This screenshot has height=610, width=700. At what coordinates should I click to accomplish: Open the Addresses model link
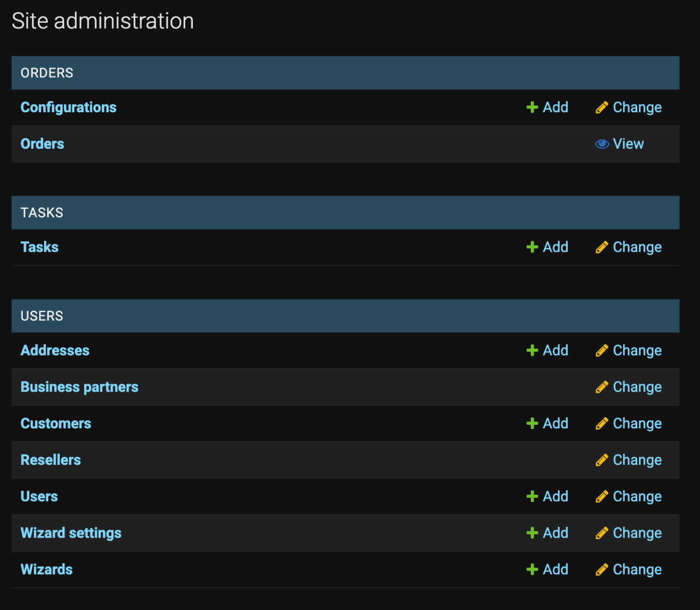(55, 350)
